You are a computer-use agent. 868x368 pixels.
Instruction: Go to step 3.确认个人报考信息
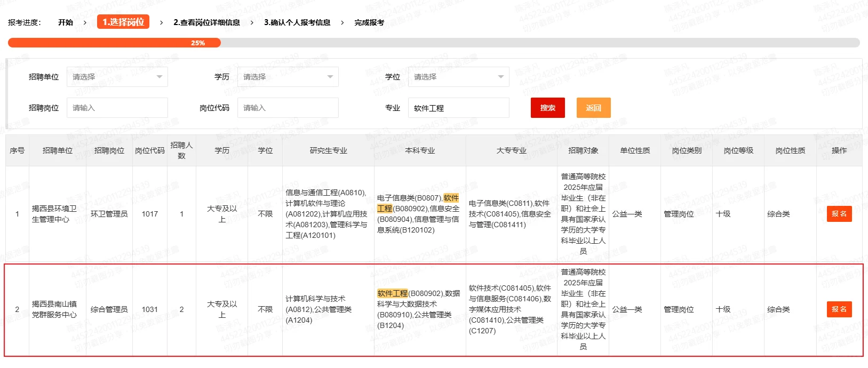pos(297,22)
